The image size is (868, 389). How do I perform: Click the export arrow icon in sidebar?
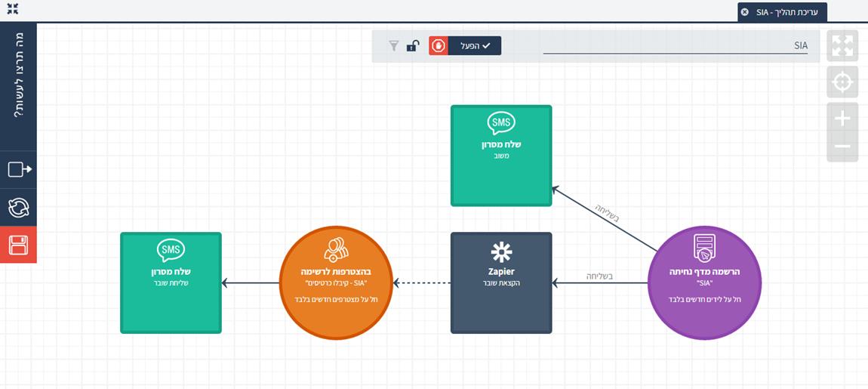20,169
